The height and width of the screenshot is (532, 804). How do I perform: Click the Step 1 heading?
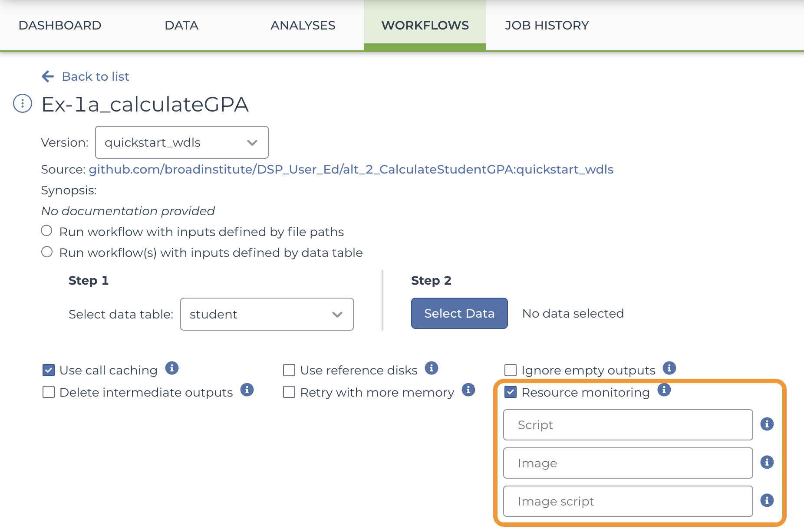point(89,280)
